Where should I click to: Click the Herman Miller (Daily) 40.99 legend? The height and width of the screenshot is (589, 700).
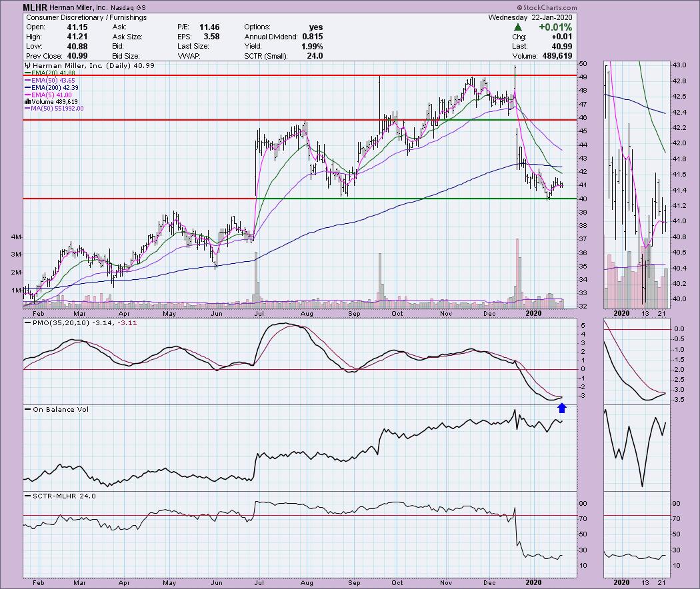90,65
